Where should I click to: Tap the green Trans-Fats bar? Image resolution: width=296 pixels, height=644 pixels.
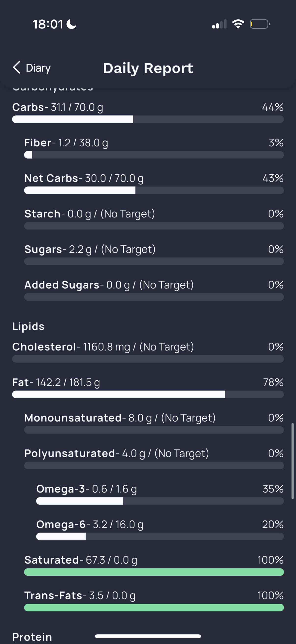coord(154,607)
